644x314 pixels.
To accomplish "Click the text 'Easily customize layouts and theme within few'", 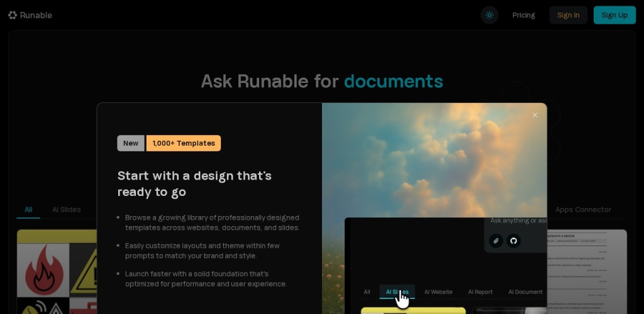I will 203,246.
